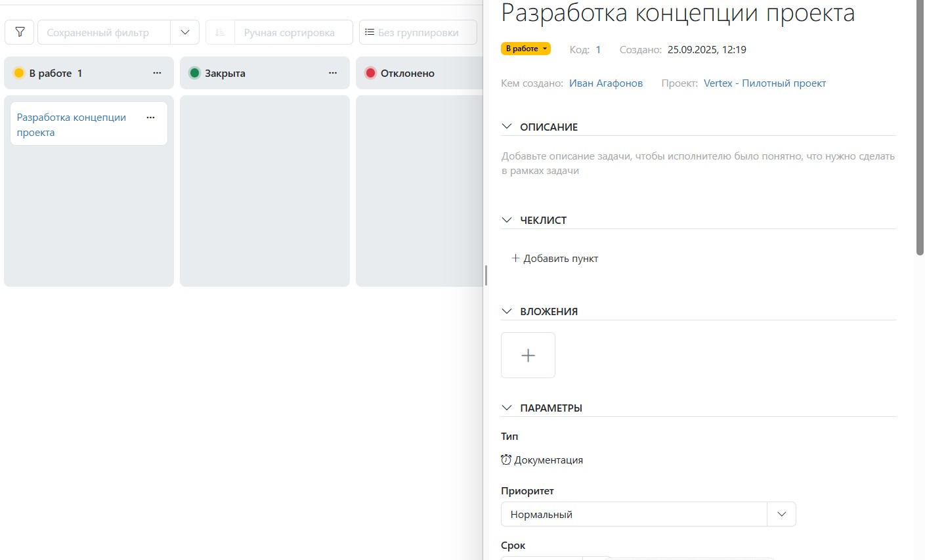Open Иван Агафонов profile link
The width and height of the screenshot is (925, 560).
coord(605,83)
